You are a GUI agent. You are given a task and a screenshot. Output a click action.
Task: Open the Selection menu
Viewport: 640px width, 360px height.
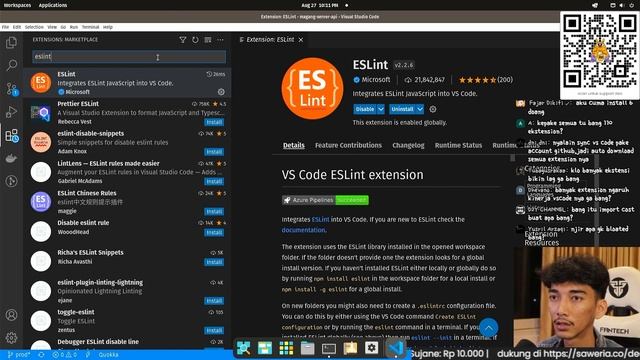click(34, 27)
